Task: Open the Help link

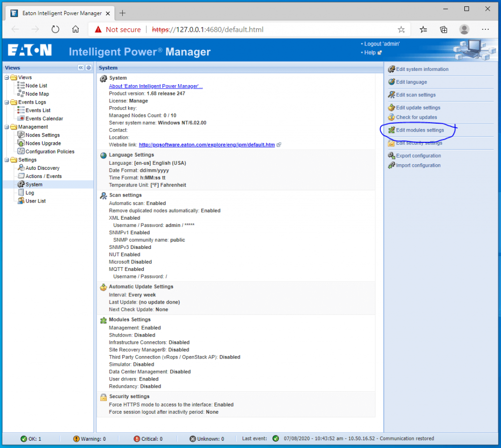Action: pos(370,53)
